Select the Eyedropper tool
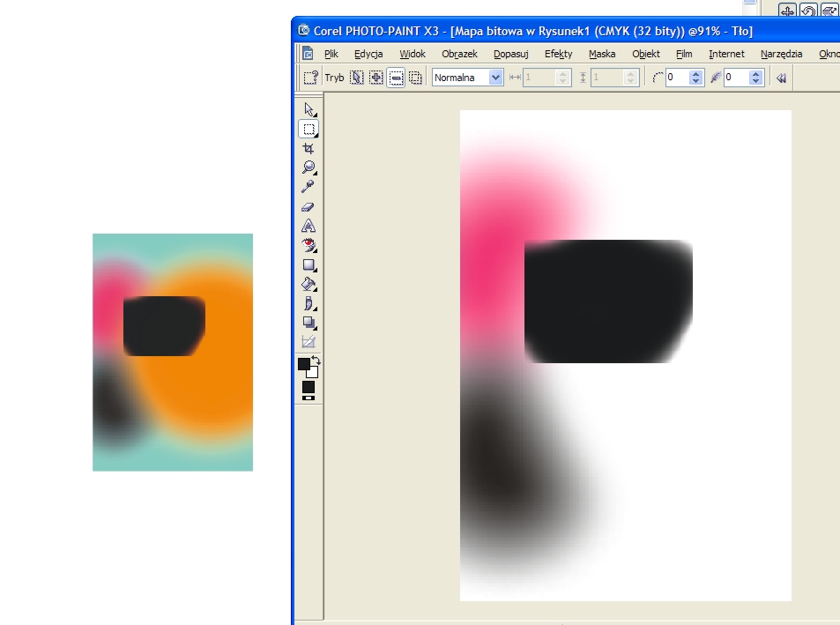 pos(308,187)
